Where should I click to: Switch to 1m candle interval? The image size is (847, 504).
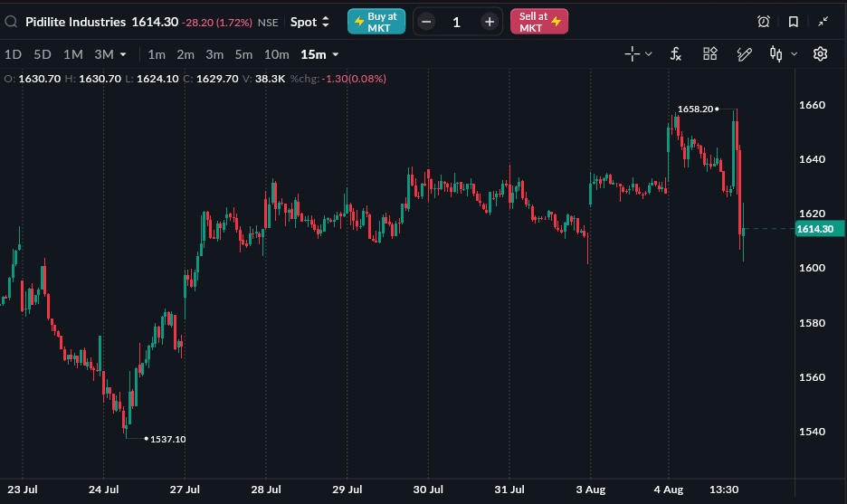(157, 54)
